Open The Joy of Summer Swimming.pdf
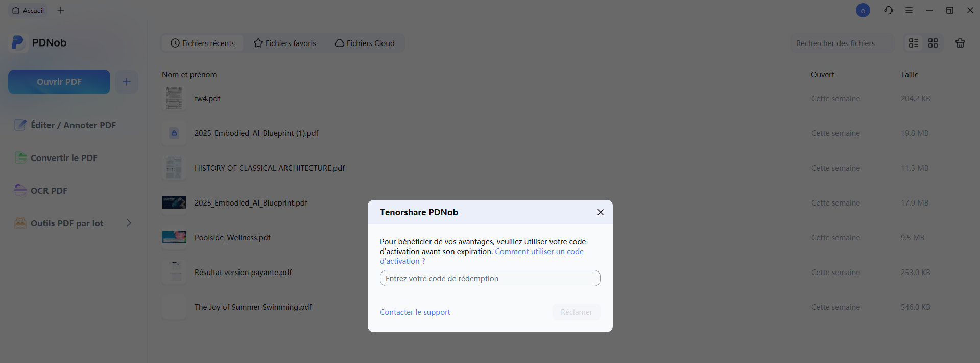This screenshot has width=980, height=363. [x=253, y=307]
